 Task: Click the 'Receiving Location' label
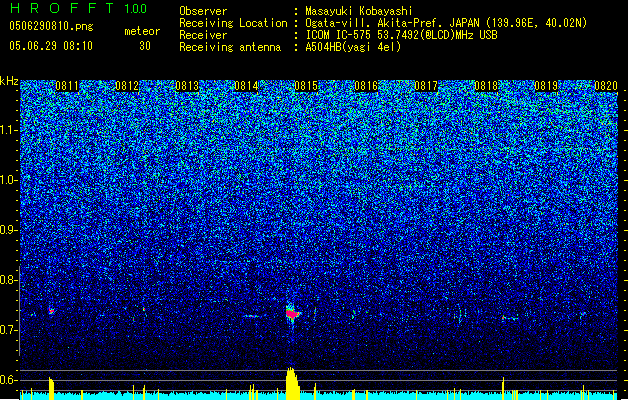[233, 23]
